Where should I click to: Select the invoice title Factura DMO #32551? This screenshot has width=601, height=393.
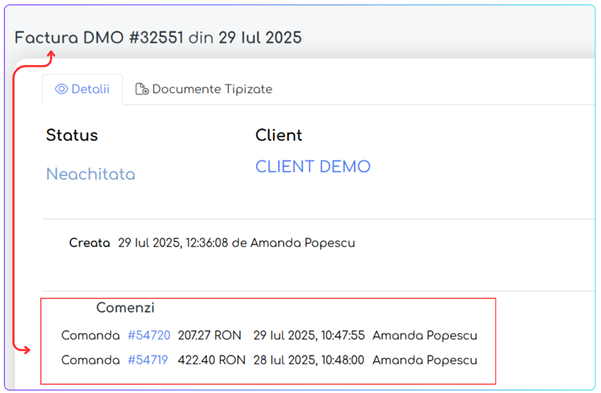(99, 38)
